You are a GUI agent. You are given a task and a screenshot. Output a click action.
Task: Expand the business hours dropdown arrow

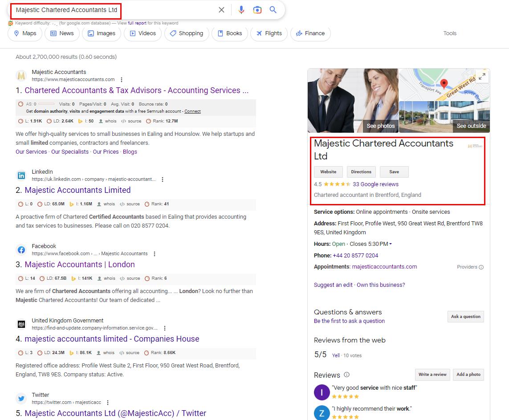tap(391, 244)
